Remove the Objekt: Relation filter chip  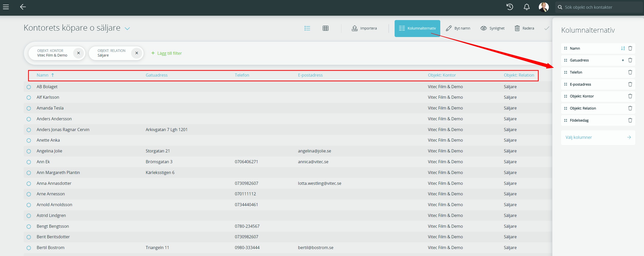pos(137,53)
